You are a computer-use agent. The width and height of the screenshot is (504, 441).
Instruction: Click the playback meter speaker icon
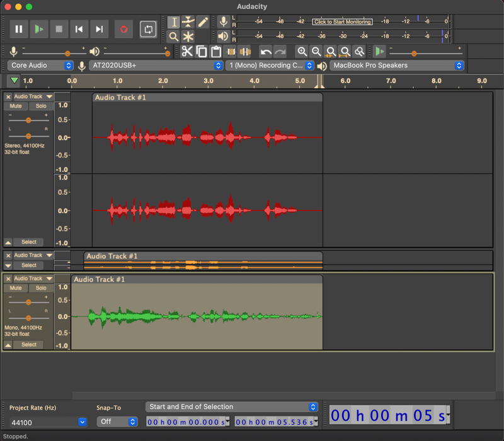(224, 36)
